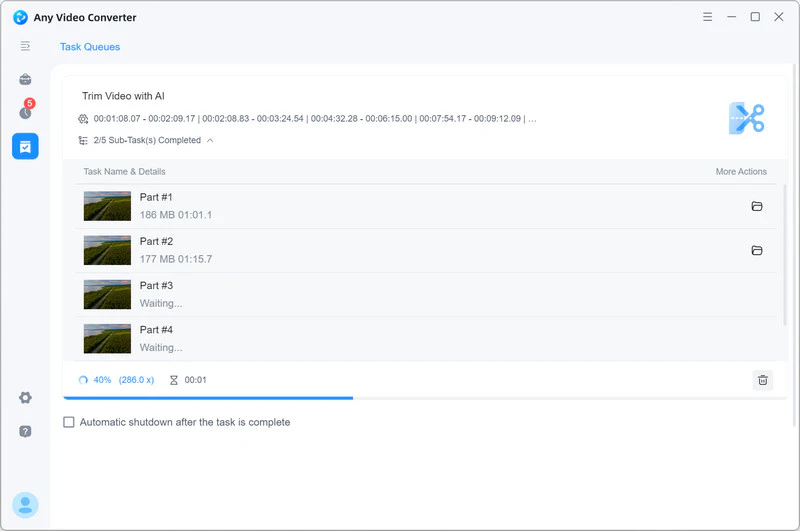Select the Part #4 thumbnail
Image resolution: width=800 pixels, height=531 pixels.
click(x=107, y=339)
